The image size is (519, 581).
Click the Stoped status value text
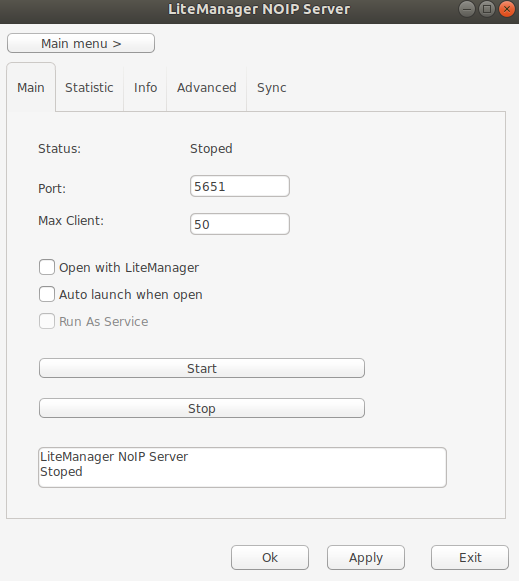211,149
